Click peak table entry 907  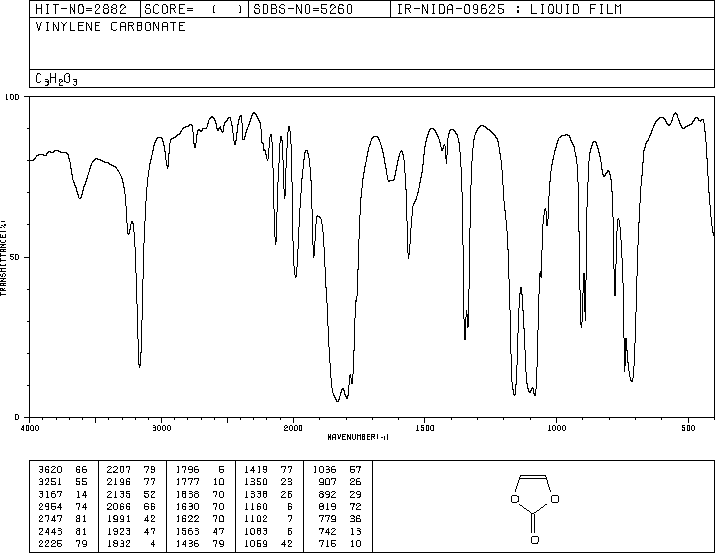[327, 481]
